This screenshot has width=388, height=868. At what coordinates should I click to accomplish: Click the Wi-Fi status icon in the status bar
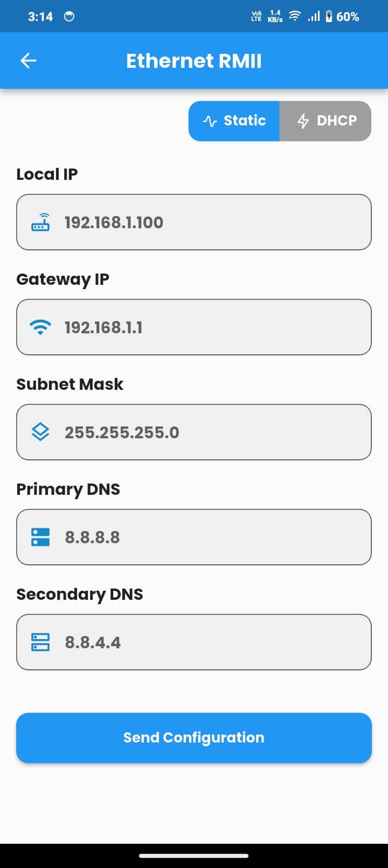[294, 16]
